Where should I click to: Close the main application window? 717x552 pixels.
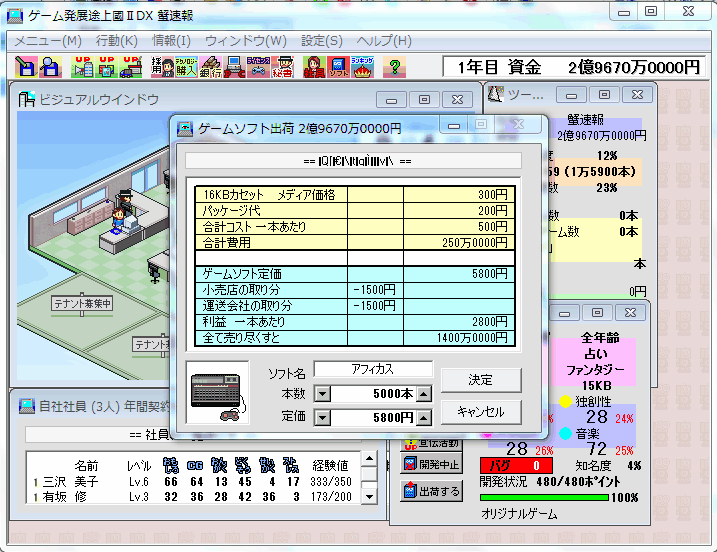(689, 12)
